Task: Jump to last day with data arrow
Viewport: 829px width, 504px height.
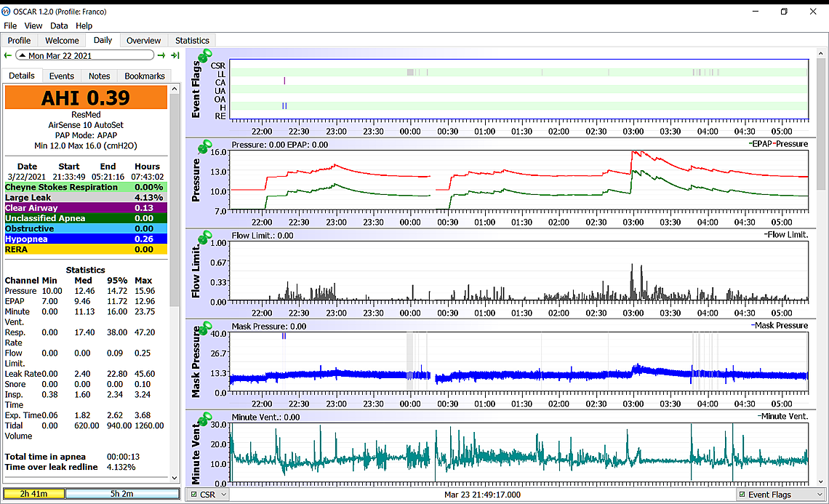Action: pyautogui.click(x=175, y=55)
